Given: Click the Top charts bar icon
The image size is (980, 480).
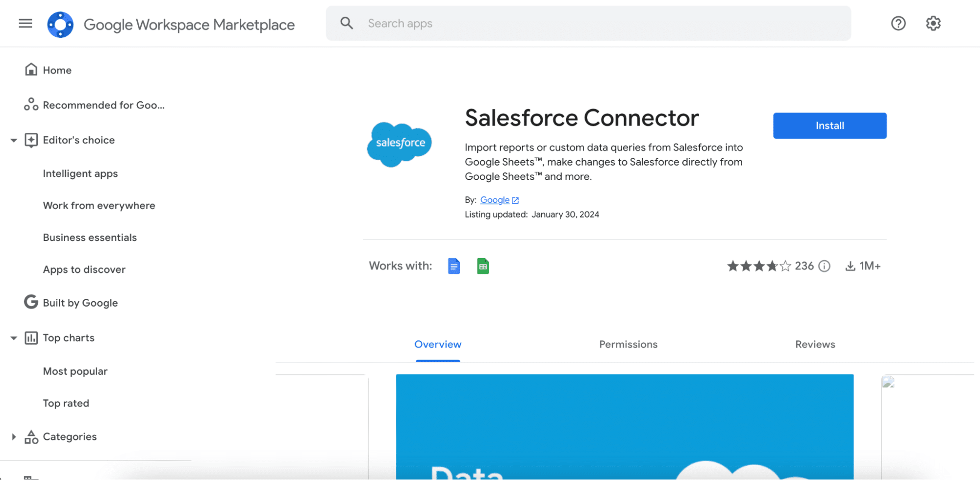Looking at the screenshot, I should [x=31, y=338].
